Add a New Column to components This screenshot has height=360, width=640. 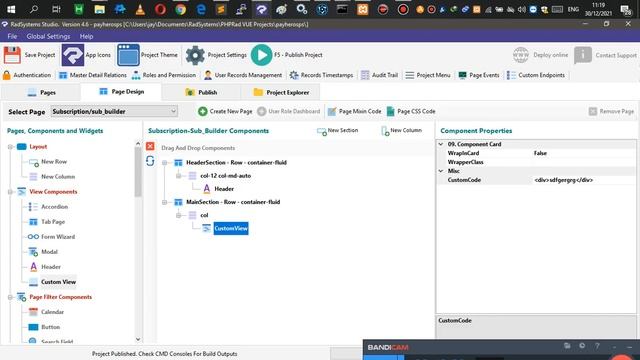click(401, 131)
